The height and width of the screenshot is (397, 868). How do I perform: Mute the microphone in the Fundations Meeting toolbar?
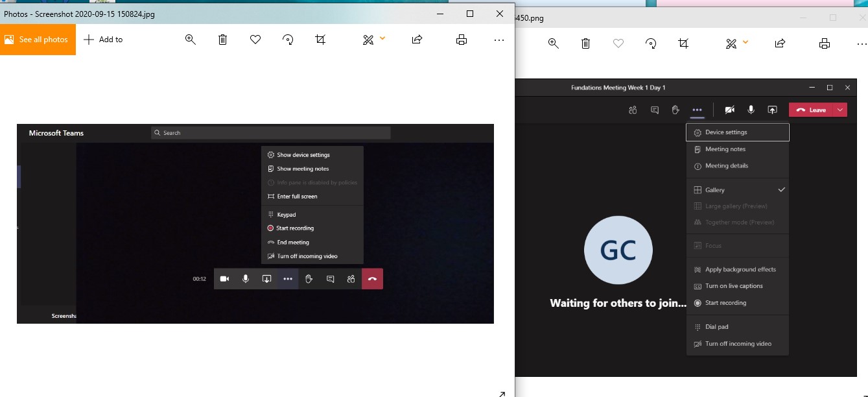751,110
